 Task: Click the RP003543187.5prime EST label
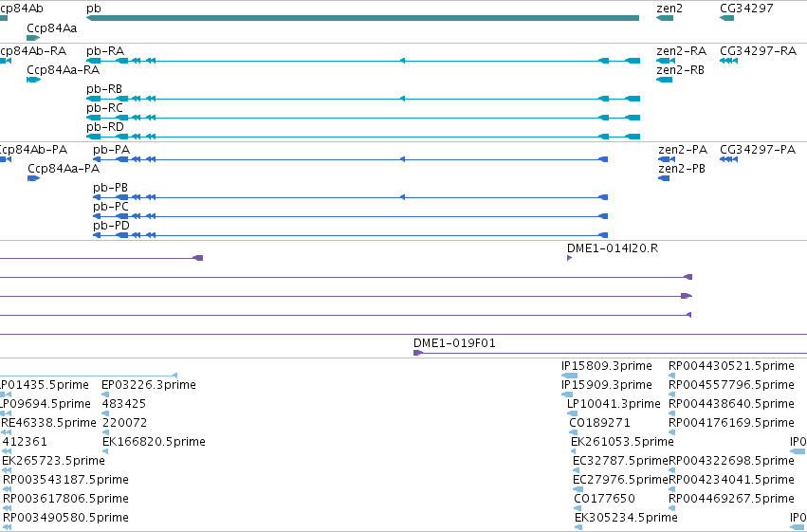[65, 480]
